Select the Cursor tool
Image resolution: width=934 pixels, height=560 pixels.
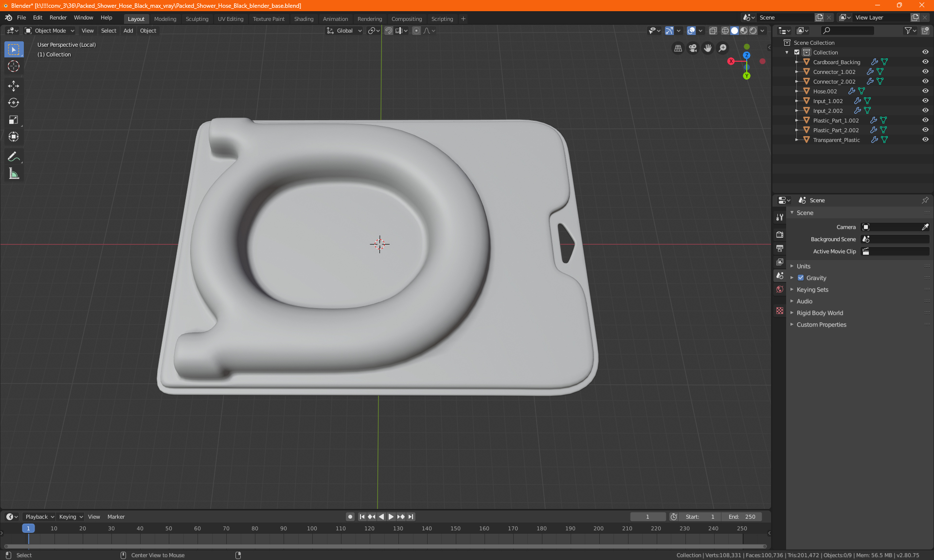[x=14, y=67]
